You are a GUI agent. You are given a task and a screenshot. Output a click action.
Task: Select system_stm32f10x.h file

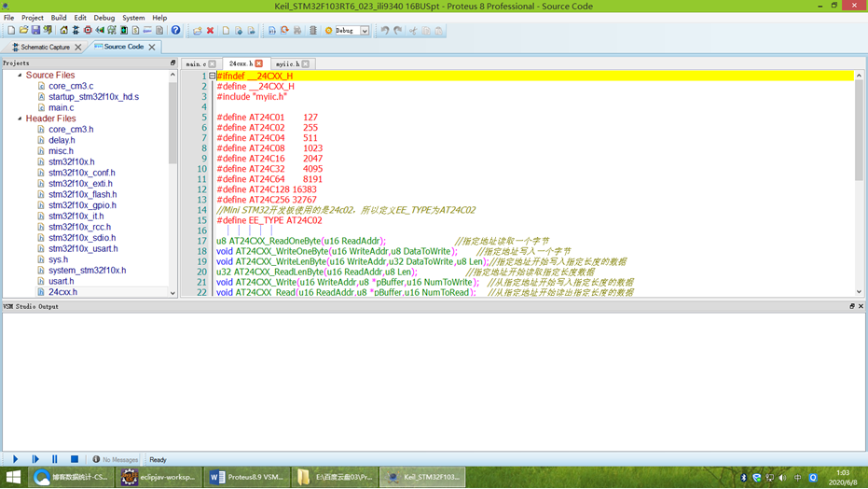click(87, 271)
